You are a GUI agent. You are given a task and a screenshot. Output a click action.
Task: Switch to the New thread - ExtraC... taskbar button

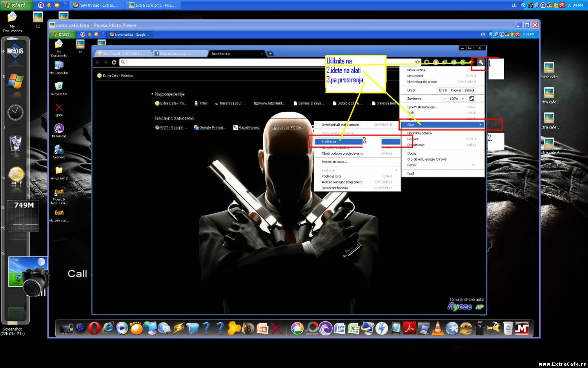click(x=96, y=5)
